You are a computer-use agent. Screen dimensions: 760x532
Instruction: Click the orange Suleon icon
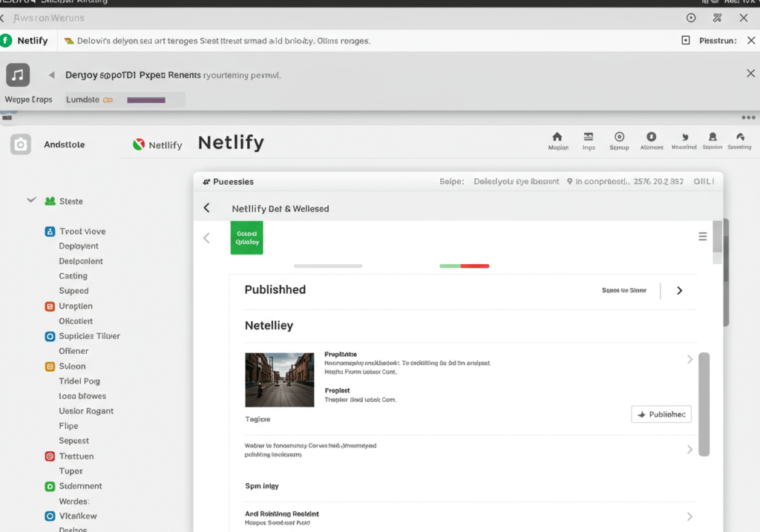(x=50, y=367)
